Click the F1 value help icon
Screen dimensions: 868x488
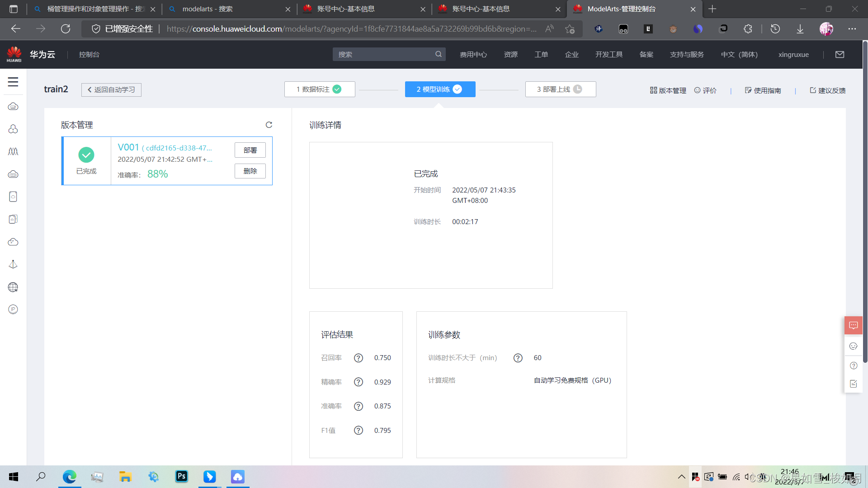click(x=359, y=430)
